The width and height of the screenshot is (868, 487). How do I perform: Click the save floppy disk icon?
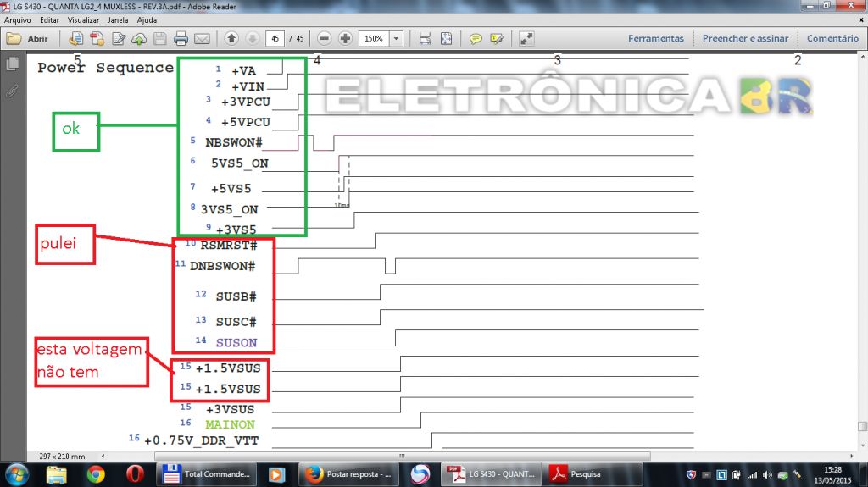coord(159,38)
